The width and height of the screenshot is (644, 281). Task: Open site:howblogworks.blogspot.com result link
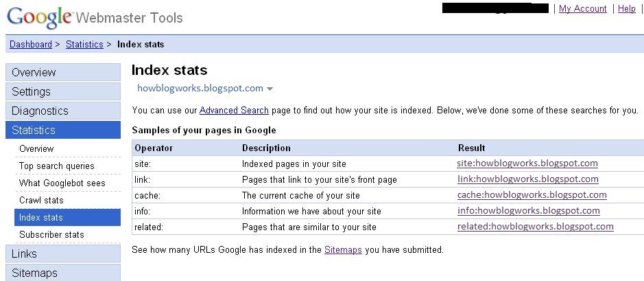[527, 164]
